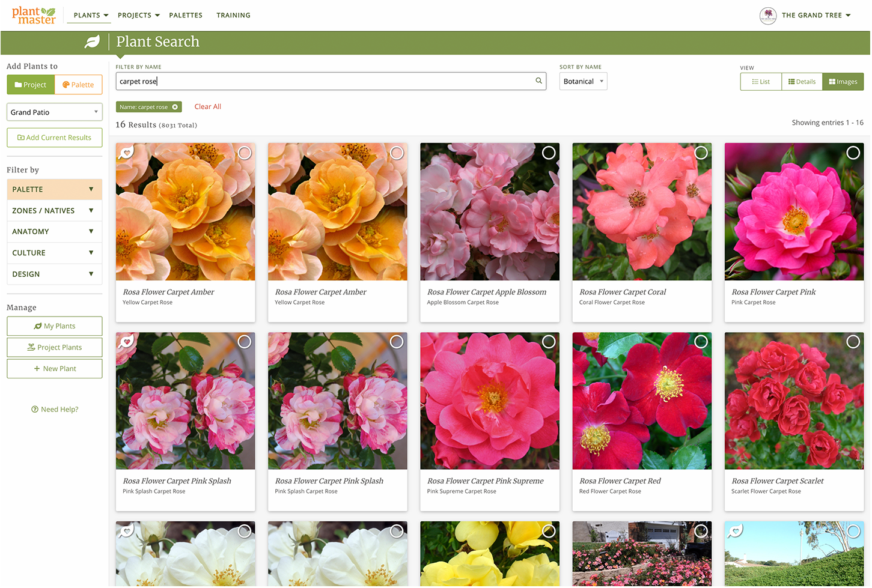Screen dimensions: 872x588
Task: Click the leaf icon beside Plant Search
Action: [x=92, y=41]
